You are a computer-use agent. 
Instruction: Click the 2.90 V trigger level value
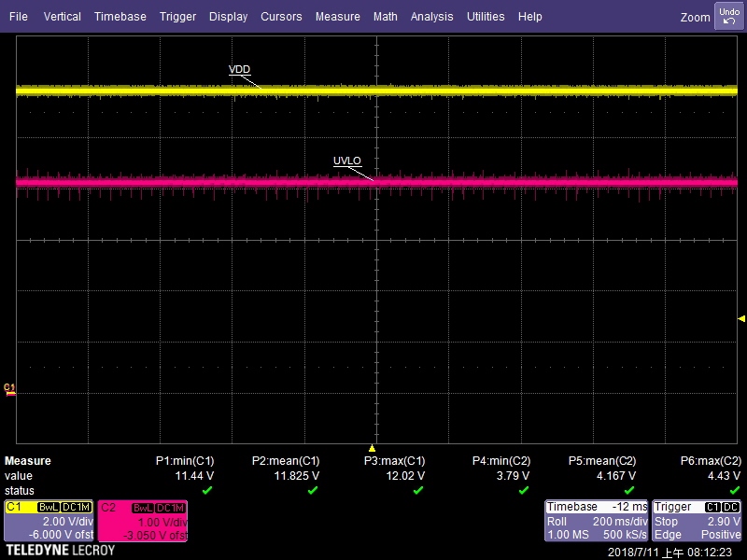[x=724, y=522]
